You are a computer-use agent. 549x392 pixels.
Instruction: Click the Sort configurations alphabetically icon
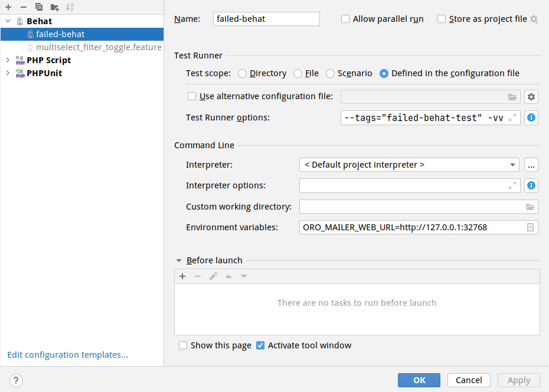point(70,7)
